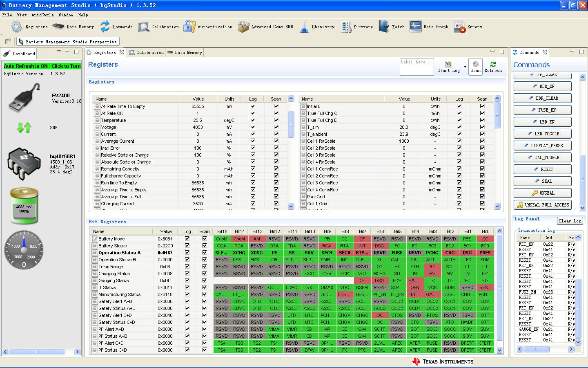
Task: Open the Authentication tool
Action: [x=189, y=27]
